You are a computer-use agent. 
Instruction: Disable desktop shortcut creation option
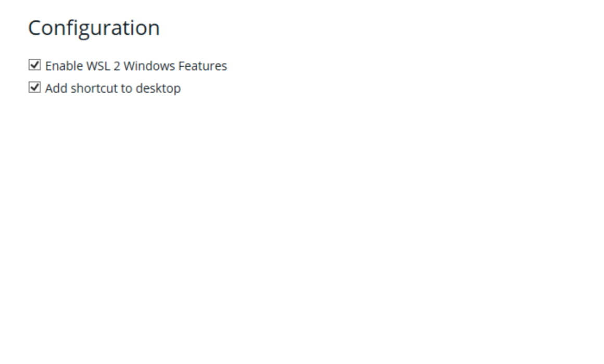point(35,87)
